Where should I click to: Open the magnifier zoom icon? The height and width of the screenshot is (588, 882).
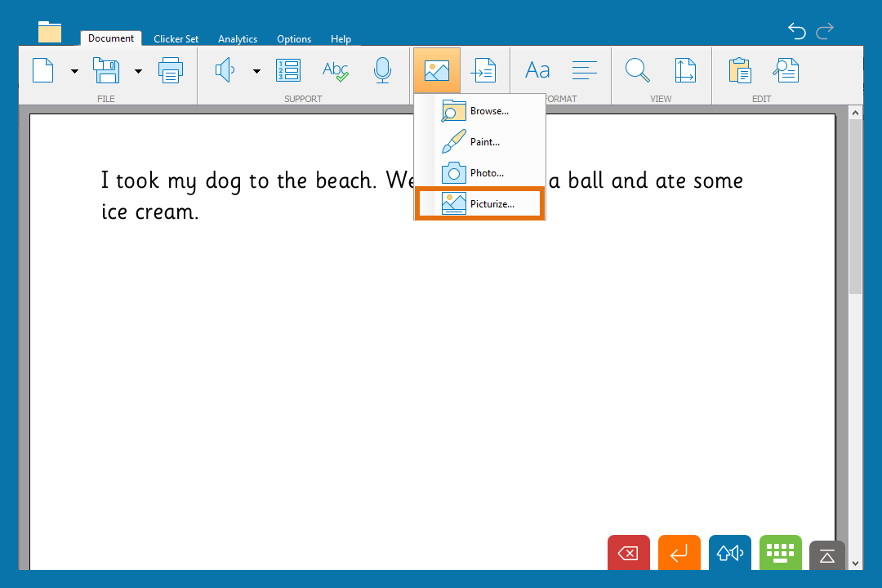click(637, 70)
